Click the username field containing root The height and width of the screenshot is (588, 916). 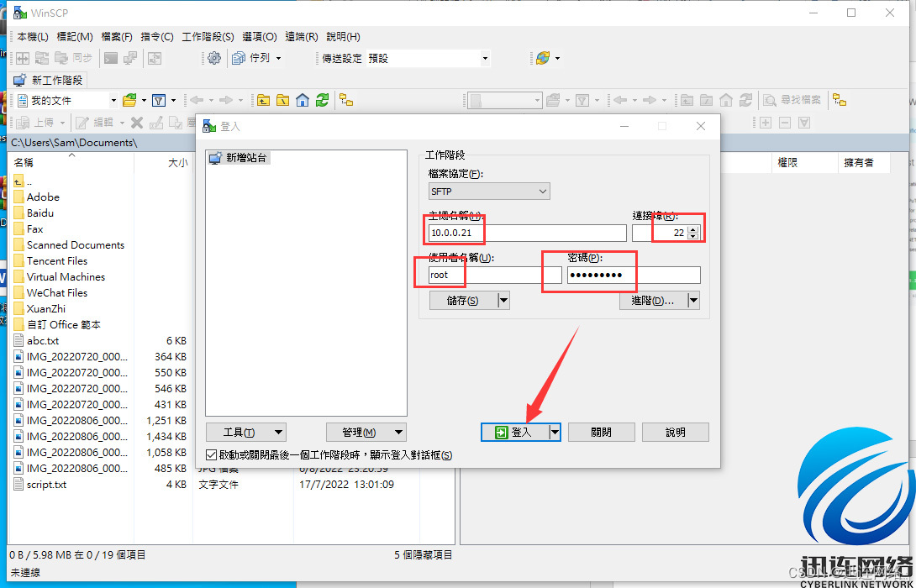[x=495, y=275]
